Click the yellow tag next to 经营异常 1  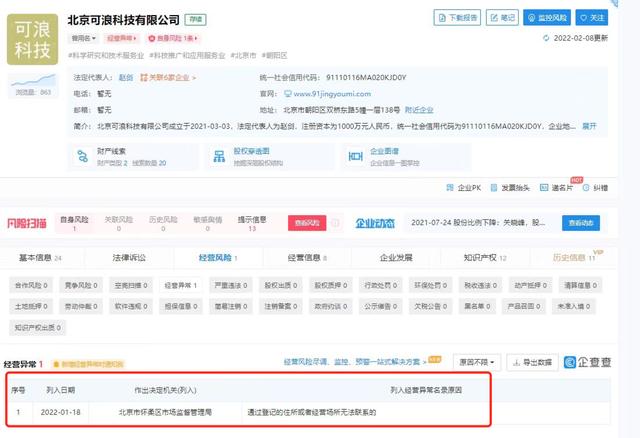click(x=88, y=364)
